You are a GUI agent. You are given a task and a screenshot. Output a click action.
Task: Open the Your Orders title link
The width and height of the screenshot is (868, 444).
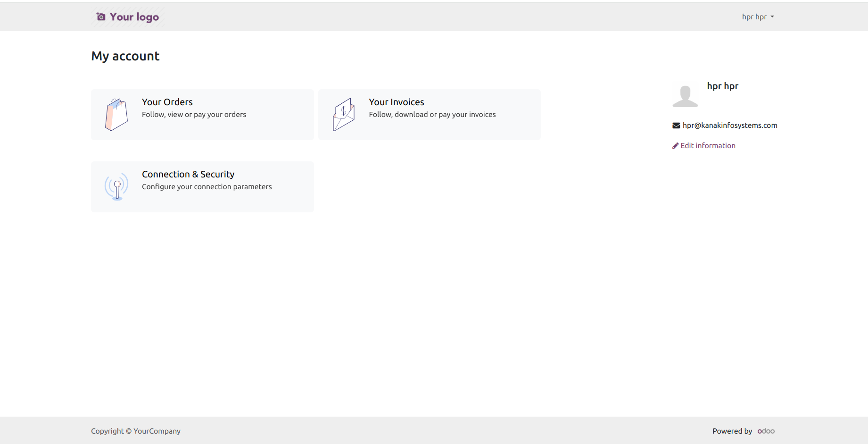[167, 102]
